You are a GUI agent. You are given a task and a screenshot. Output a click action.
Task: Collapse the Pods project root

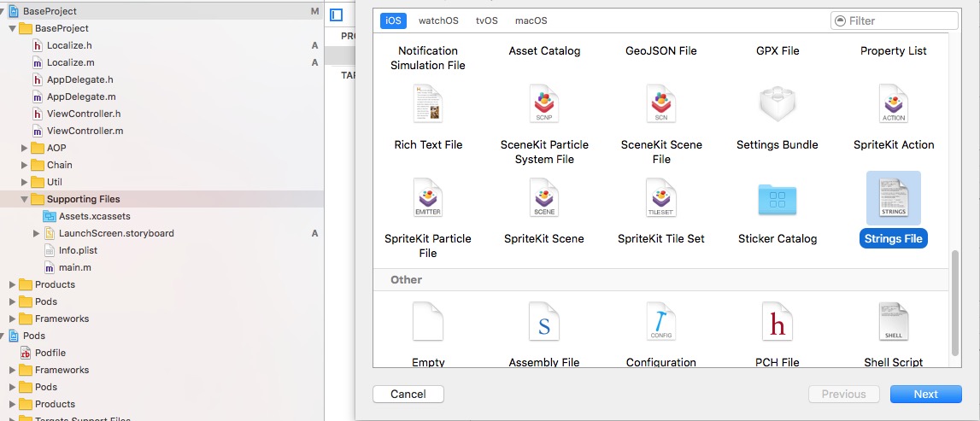click(x=2, y=336)
